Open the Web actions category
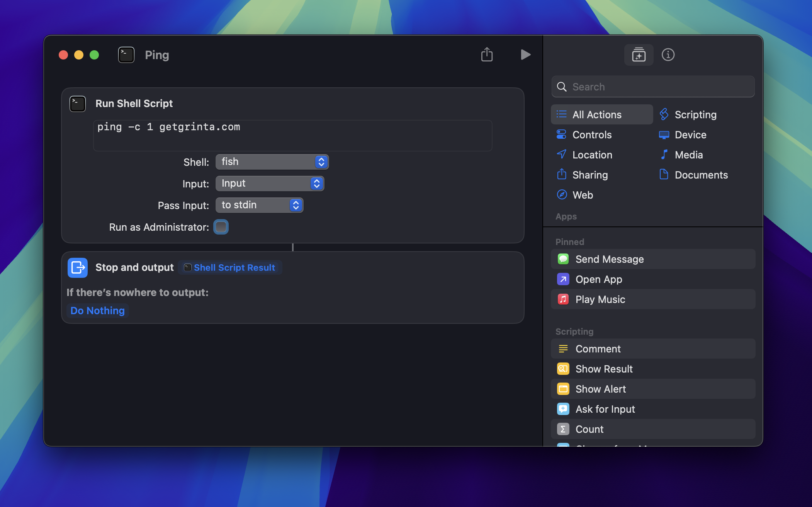This screenshot has height=507, width=812. [x=583, y=195]
